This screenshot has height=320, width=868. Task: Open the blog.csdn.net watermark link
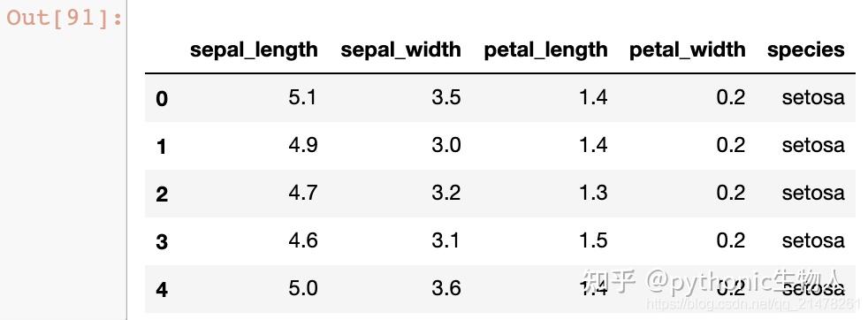point(753,303)
